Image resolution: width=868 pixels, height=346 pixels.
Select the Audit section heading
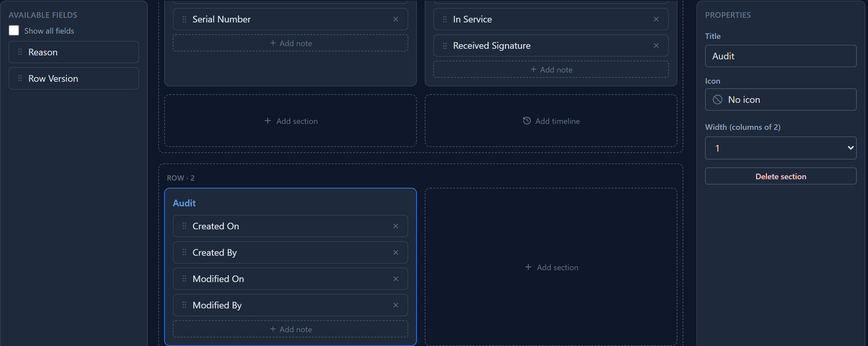point(184,203)
